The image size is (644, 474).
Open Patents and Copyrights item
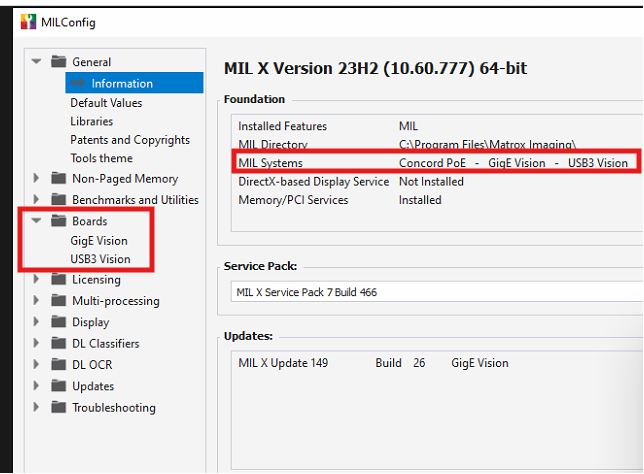coord(130,140)
